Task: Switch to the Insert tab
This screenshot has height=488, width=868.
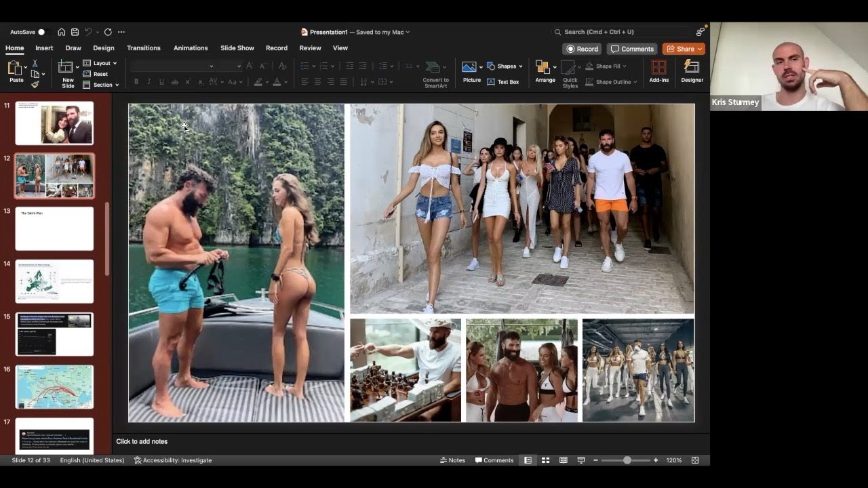Action: (44, 48)
